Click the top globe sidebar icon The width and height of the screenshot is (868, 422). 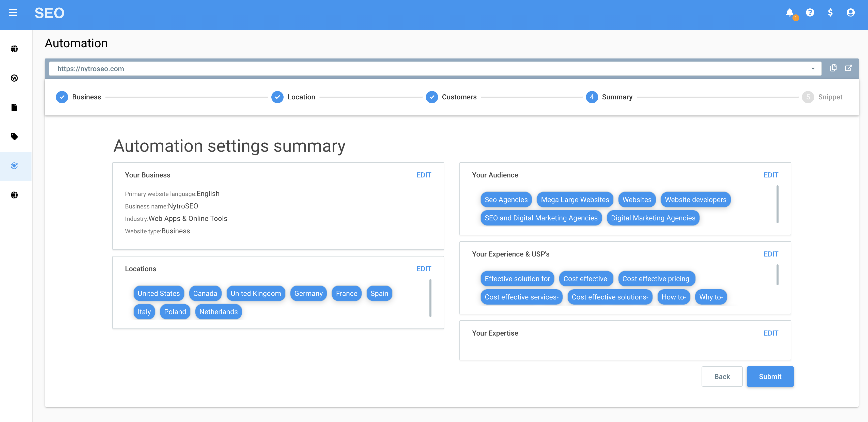pos(14,49)
